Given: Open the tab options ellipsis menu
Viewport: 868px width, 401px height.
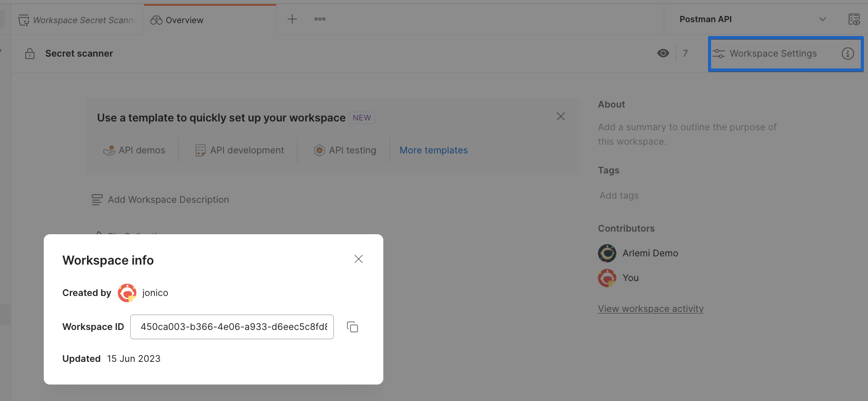Looking at the screenshot, I should [320, 19].
